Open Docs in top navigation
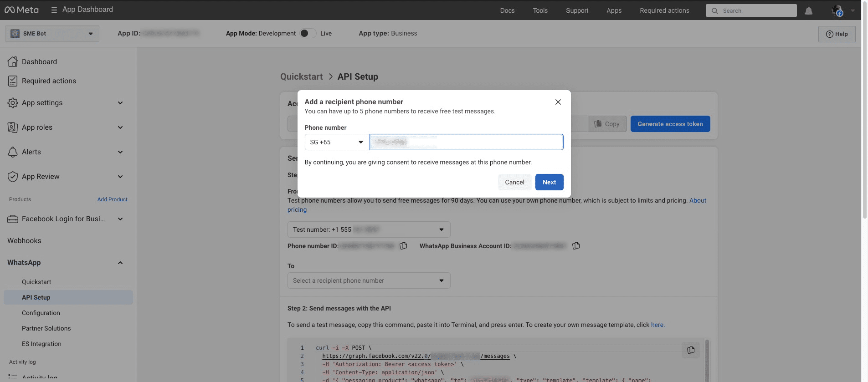Screen dimensions: 868x382 507,10
